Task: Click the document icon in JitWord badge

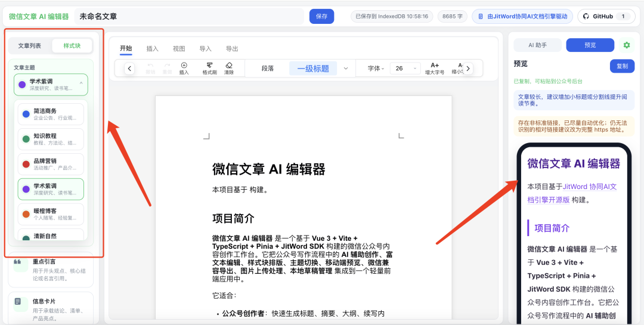Action: pyautogui.click(x=481, y=17)
